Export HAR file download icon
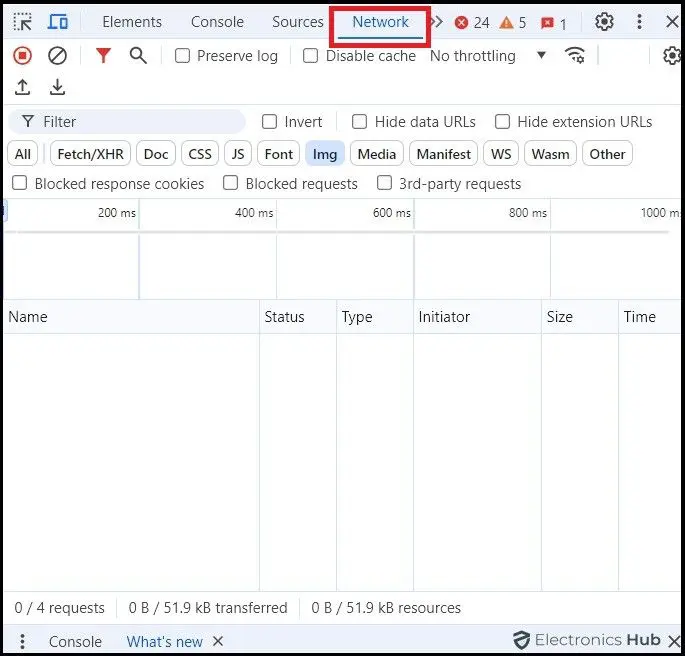Image resolution: width=685 pixels, height=656 pixels. point(57,87)
